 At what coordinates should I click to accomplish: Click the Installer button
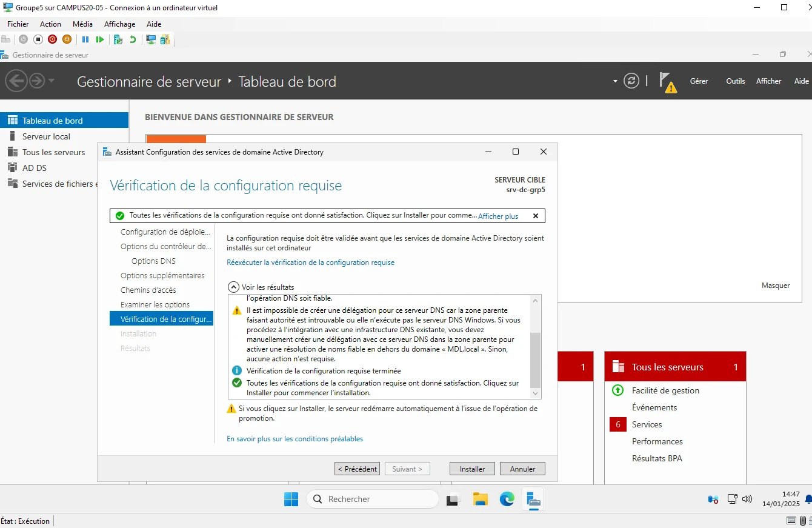472,469
